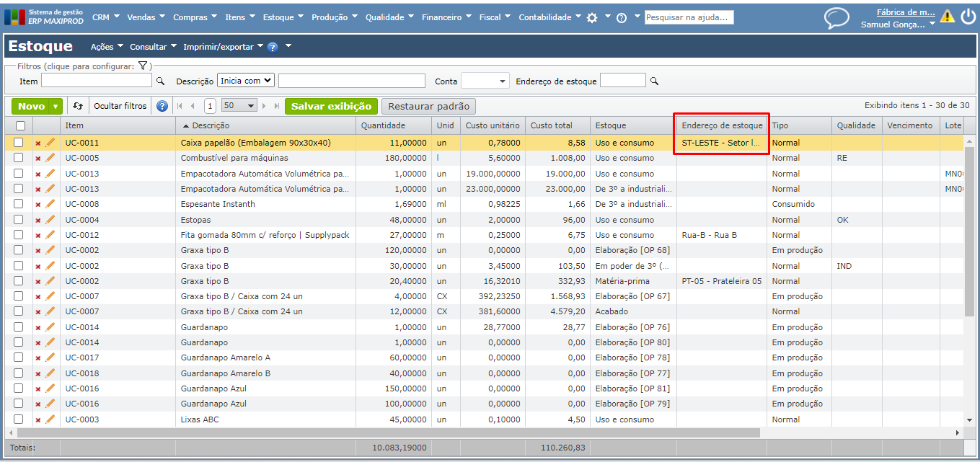Click the power logout icon
Viewport: 980px width, 462px height.
pyautogui.click(x=968, y=17)
